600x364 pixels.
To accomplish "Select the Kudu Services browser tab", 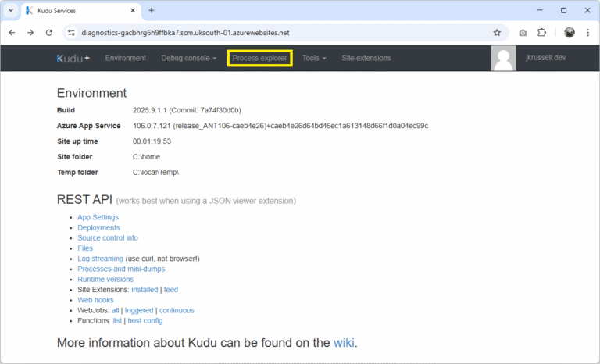I will tap(81, 11).
